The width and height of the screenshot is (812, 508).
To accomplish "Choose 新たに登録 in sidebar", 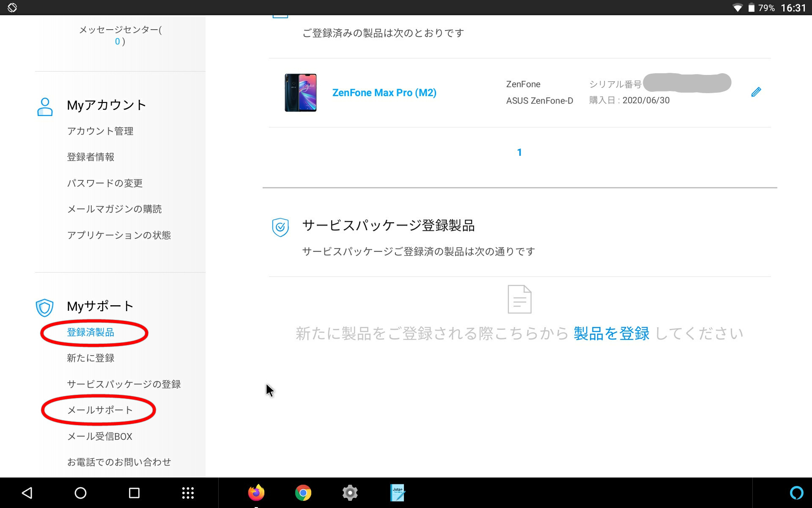I will [x=91, y=358].
